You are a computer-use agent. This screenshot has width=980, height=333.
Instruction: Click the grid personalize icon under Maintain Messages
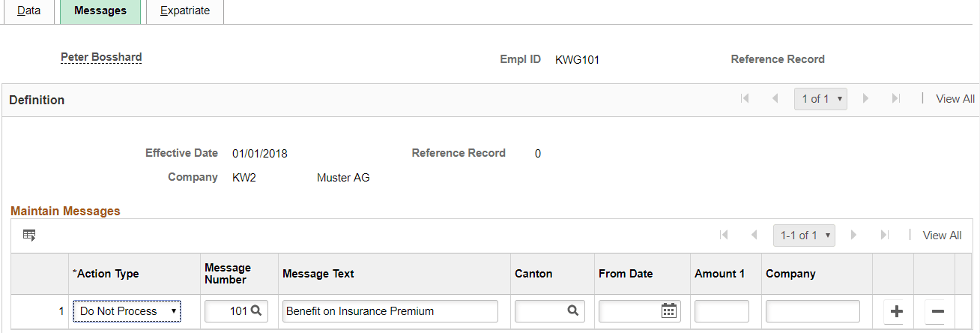tap(29, 235)
